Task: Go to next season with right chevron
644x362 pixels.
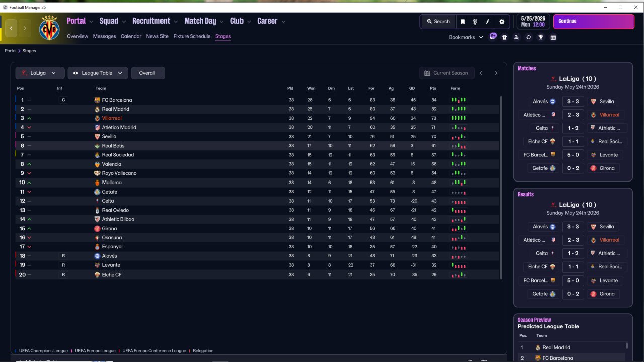Action: [496, 73]
